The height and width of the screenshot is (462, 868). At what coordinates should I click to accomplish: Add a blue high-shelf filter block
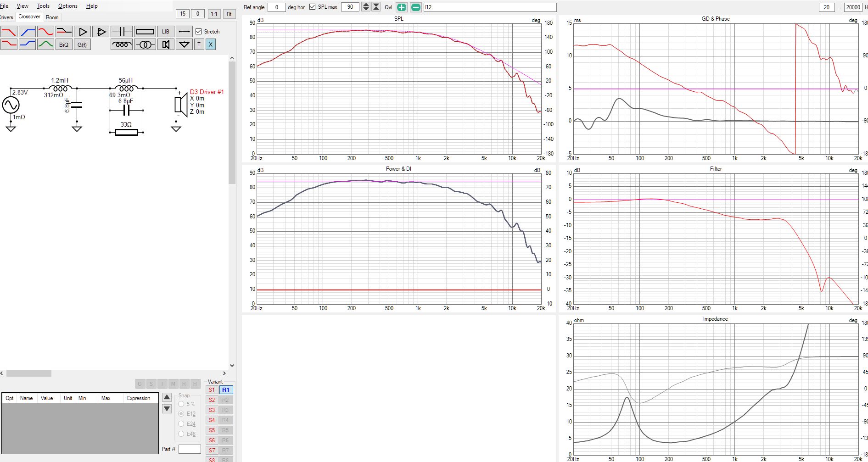(x=27, y=45)
